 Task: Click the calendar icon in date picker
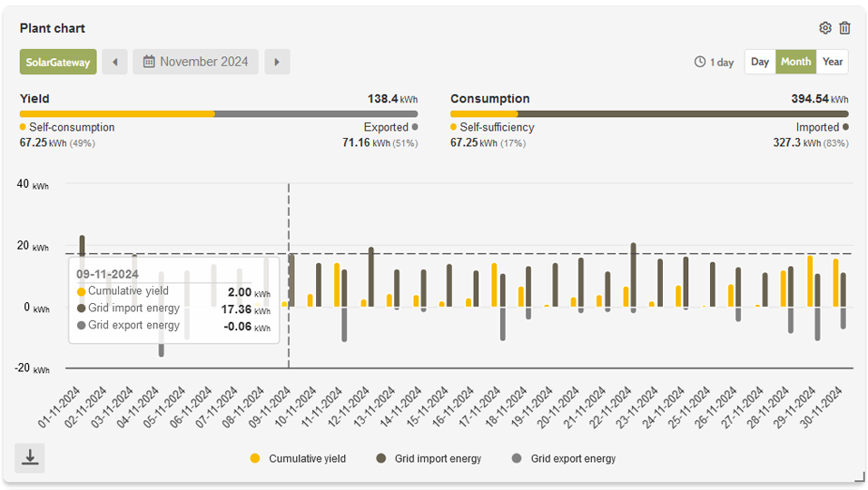pyautogui.click(x=149, y=62)
